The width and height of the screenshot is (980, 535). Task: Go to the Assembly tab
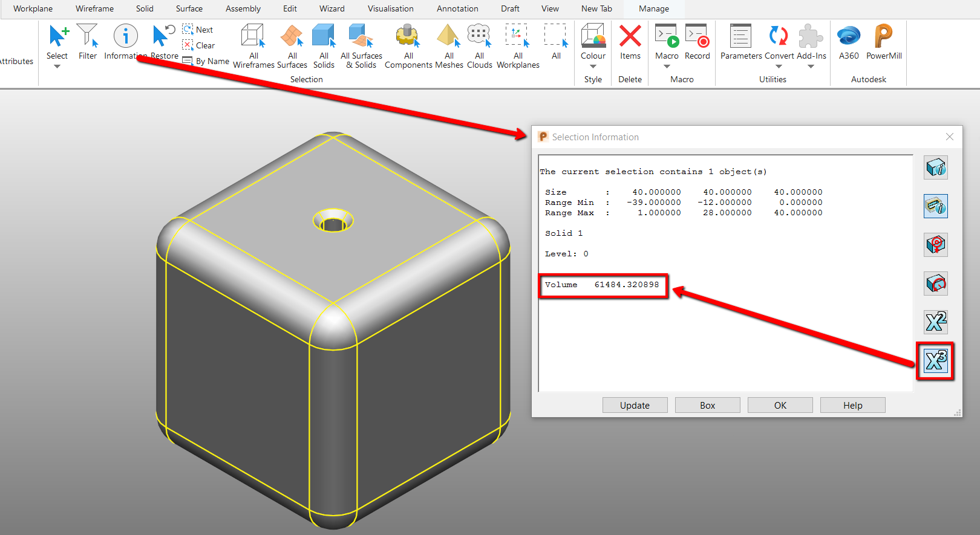(243, 8)
